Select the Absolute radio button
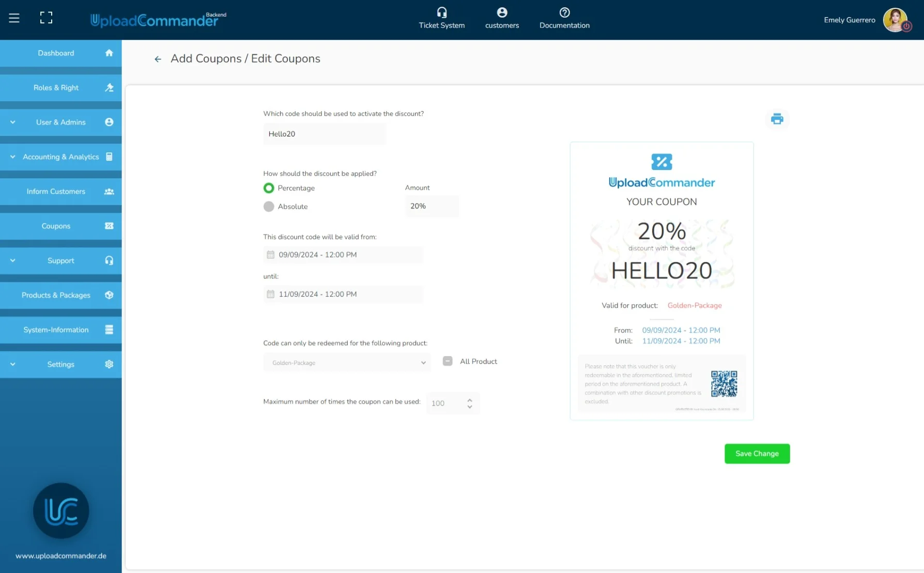Viewport: 924px width, 573px height. tap(269, 207)
